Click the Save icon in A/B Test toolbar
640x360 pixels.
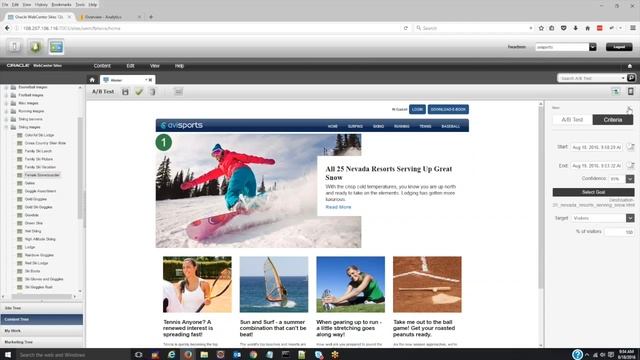[x=125, y=92]
